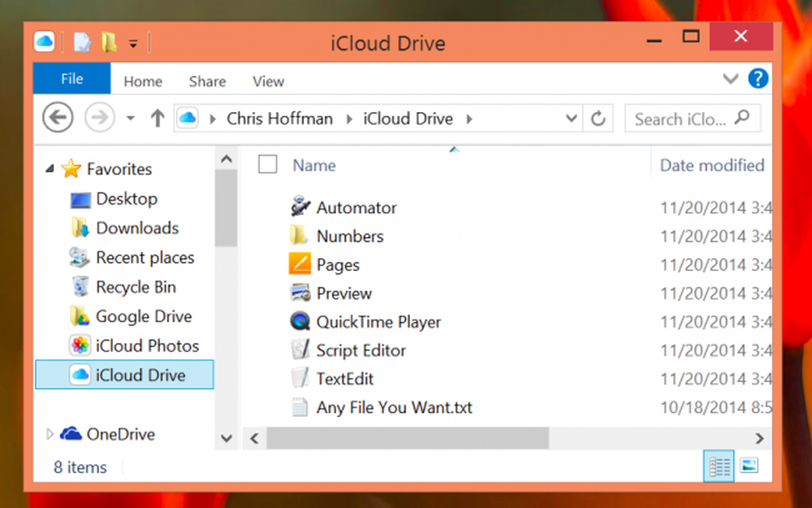The width and height of the screenshot is (812, 508).
Task: Click the Properties quick access icon
Action: pos(82,42)
